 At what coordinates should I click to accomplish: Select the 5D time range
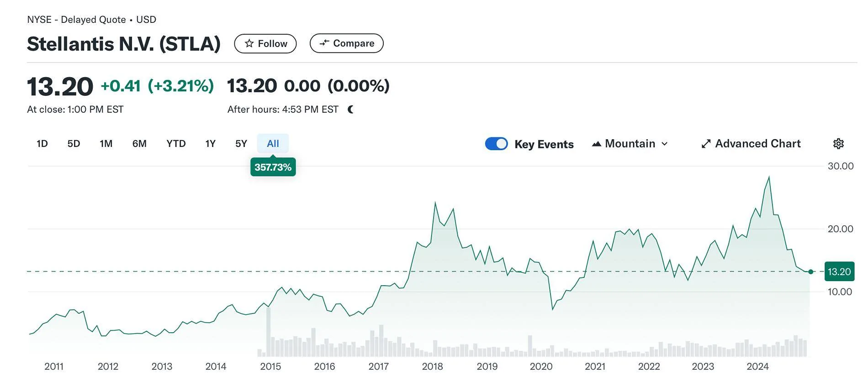(x=74, y=144)
